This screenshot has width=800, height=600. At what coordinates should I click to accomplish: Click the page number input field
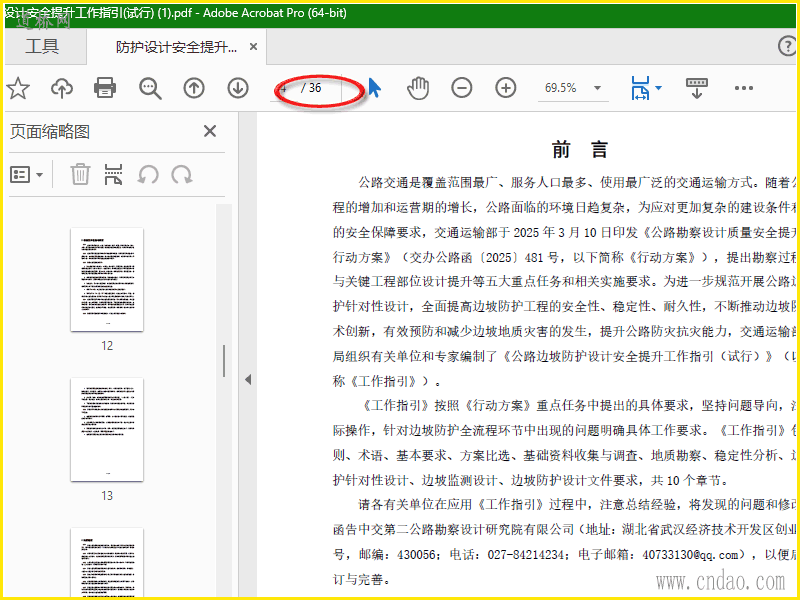[285, 88]
